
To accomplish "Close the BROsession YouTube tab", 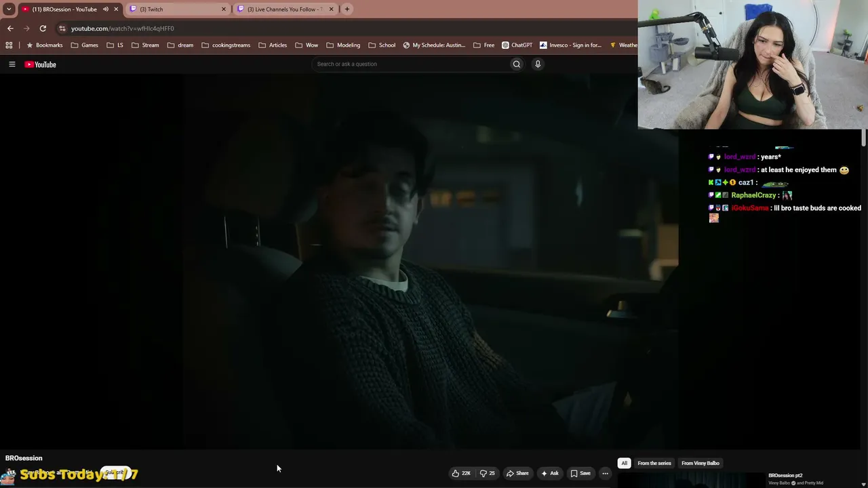I will [x=116, y=9].
